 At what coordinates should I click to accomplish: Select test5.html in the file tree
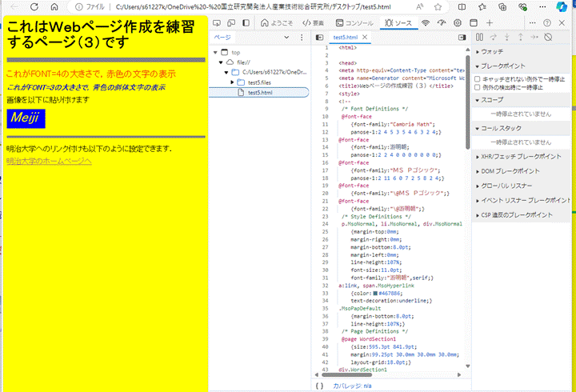(260, 93)
